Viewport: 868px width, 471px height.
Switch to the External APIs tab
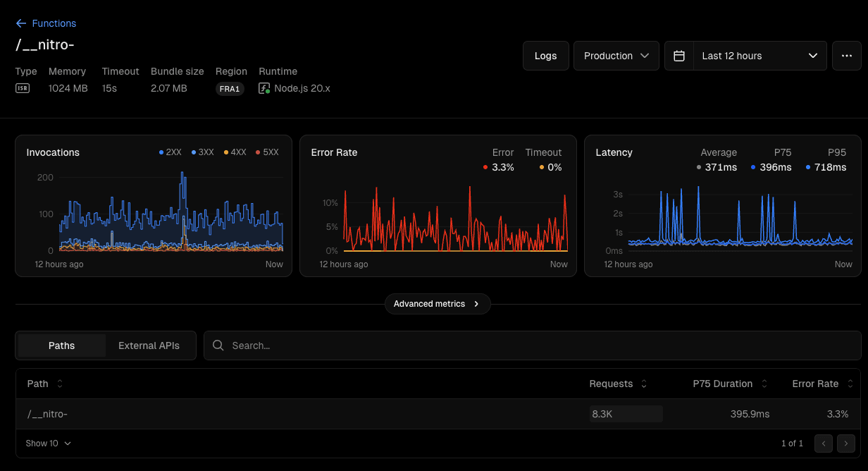pos(149,345)
